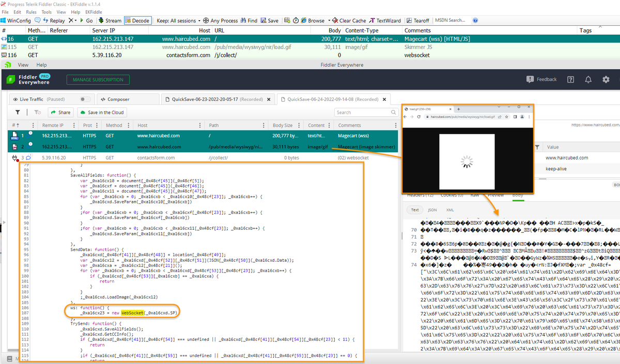620x364 pixels.
Task: Switch to the Body response tab
Action: coord(517,195)
